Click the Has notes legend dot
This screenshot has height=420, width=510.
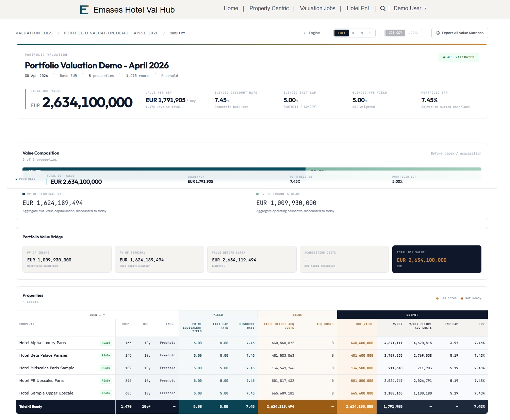coord(438,298)
